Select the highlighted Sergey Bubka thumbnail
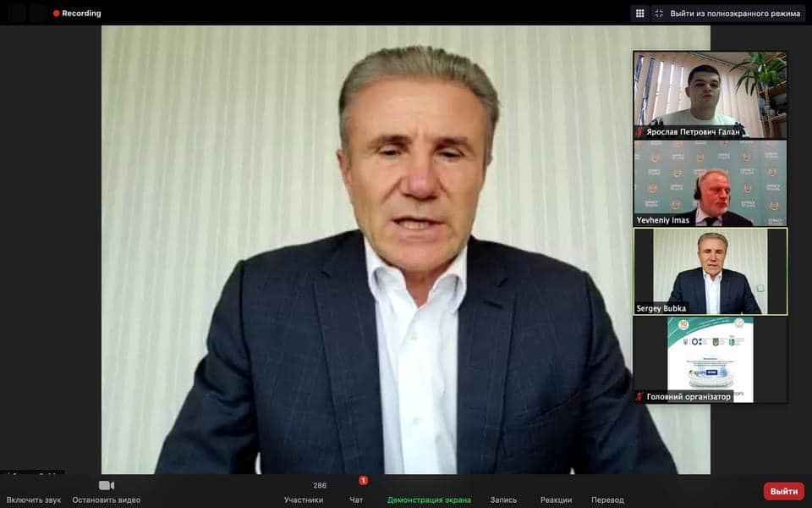Screen dimensions: 812x508 point(710,271)
